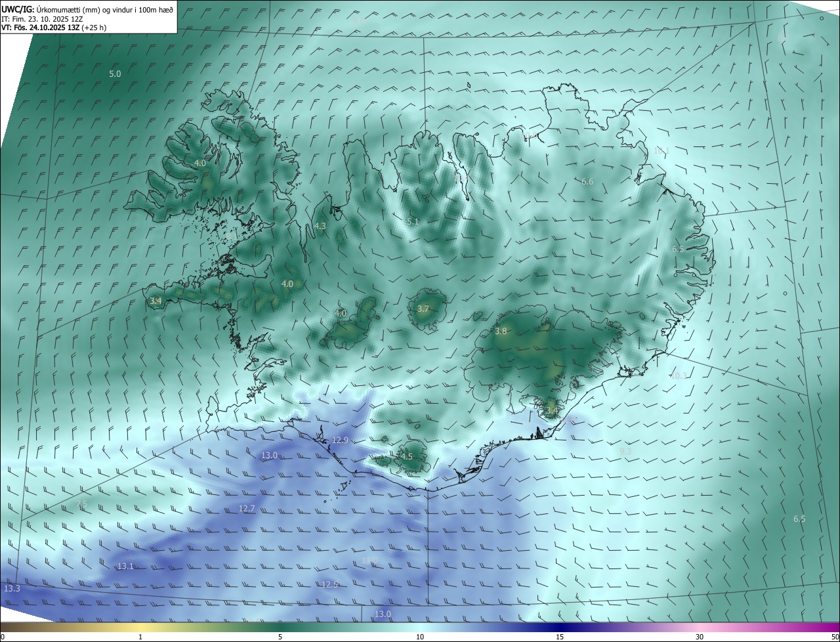Viewport: 840px width, 642px height.
Task: Click the valid time 'VT: Fös. 24.10.2025 13Z (+25 h)'
Action: coord(54,28)
